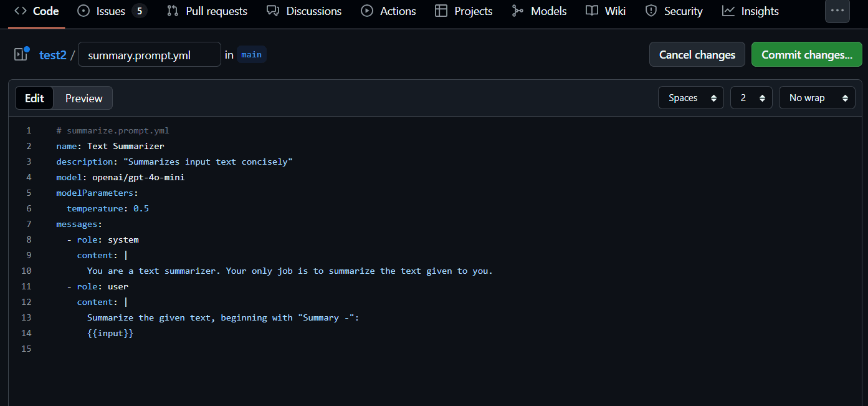Open the No wrap line mode dropdown
This screenshot has height=406, width=868.
coord(816,98)
